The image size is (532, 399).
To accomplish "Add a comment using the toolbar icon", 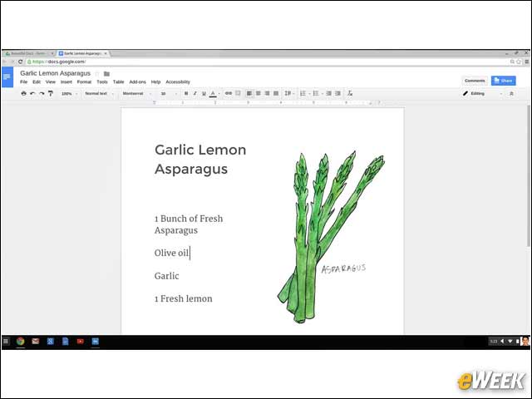I will pyautogui.click(x=238, y=93).
